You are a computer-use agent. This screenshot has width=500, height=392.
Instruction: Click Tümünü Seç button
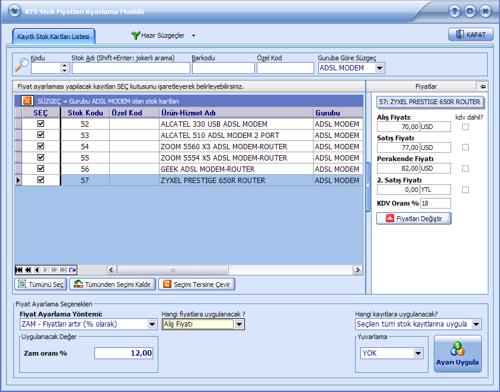pos(41,284)
